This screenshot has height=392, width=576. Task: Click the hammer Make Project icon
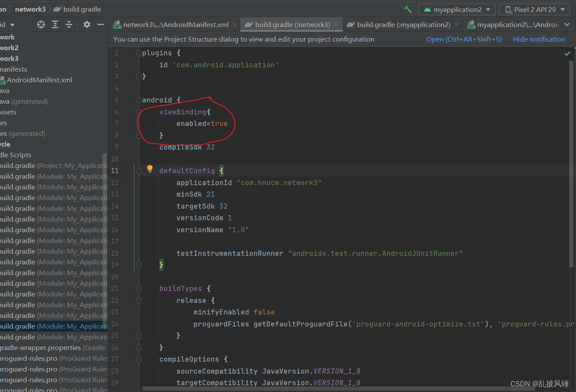[x=408, y=9]
